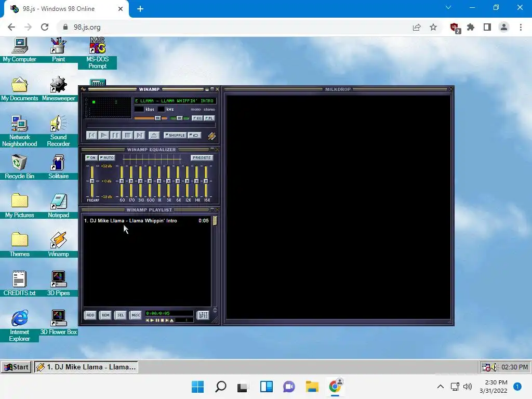Open the CREDITS.txt file icon
Viewport: 532px width, 399px height.
(19, 284)
